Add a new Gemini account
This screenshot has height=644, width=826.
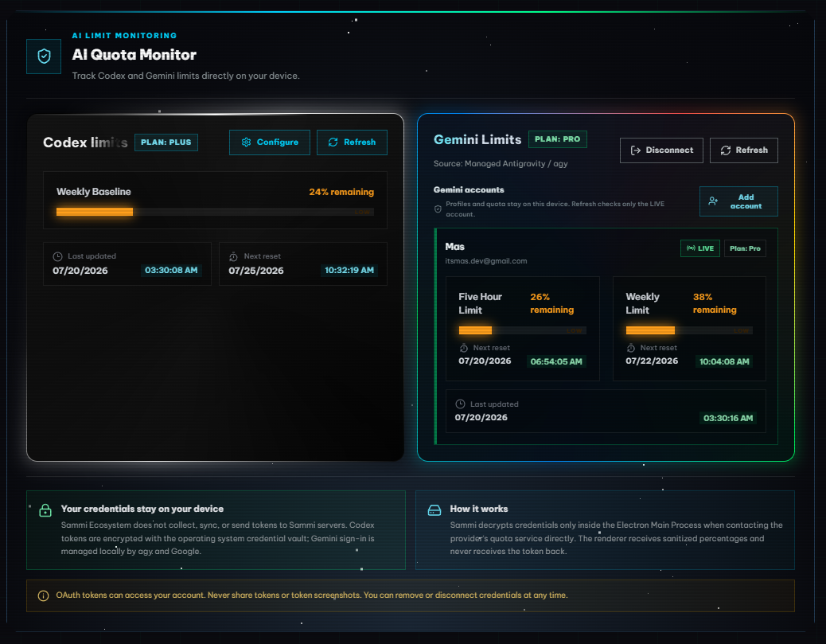[738, 201]
